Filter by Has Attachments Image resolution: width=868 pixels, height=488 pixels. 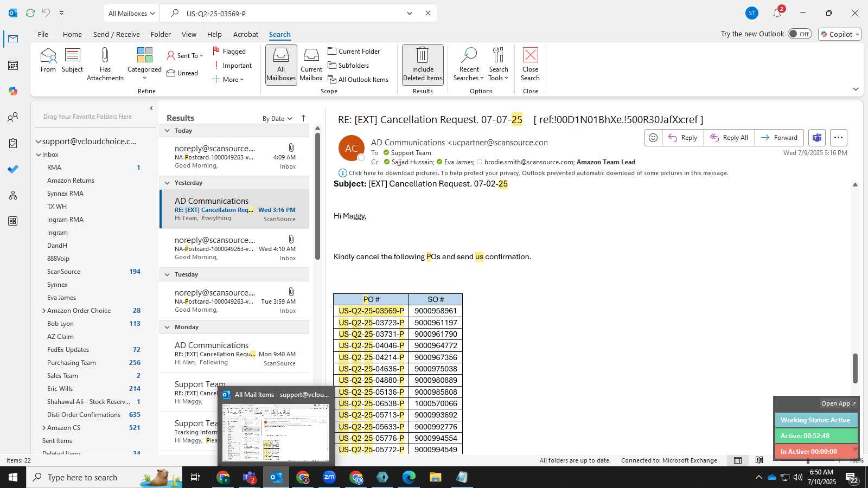[x=105, y=64]
